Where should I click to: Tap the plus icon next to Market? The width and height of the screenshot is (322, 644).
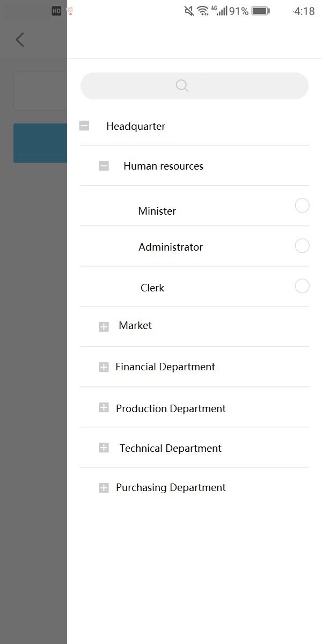point(104,326)
